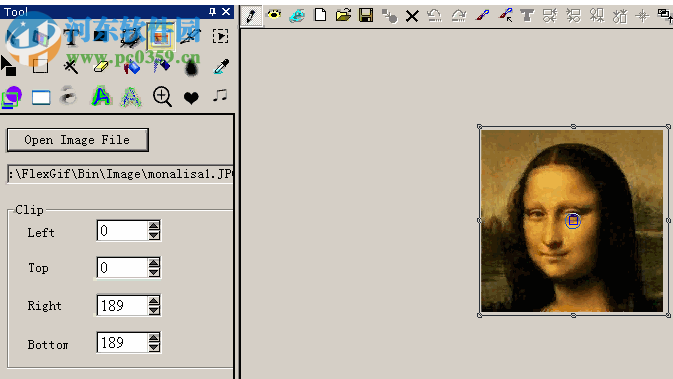Click the top-left resize handle of image
This screenshot has width=673, height=379.
click(x=480, y=127)
